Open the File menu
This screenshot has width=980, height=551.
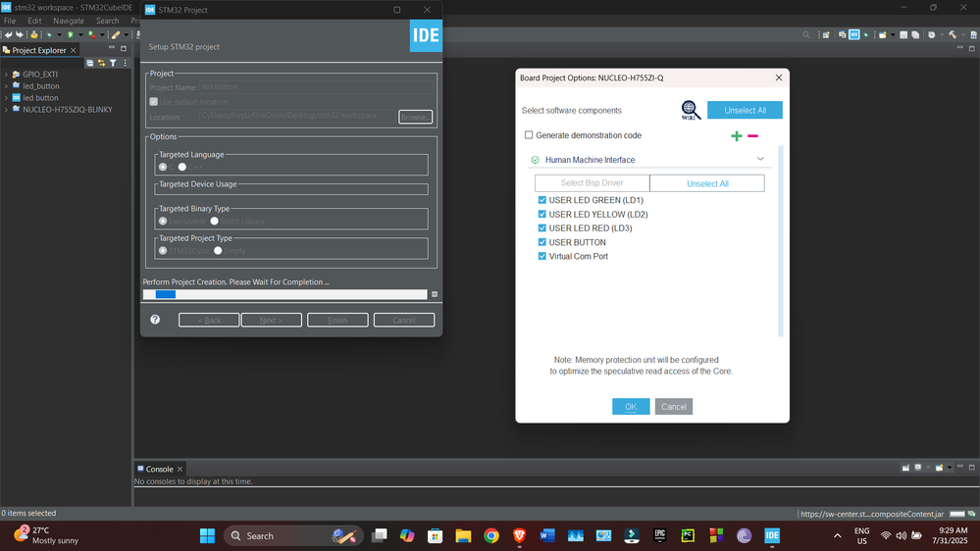10,21
